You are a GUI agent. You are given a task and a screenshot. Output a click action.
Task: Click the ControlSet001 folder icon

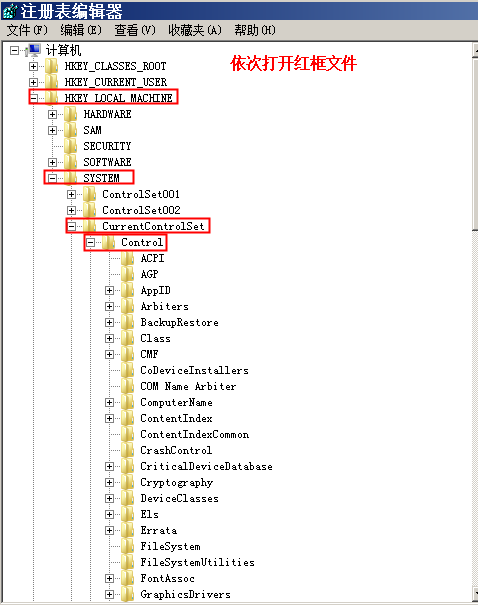(89, 194)
